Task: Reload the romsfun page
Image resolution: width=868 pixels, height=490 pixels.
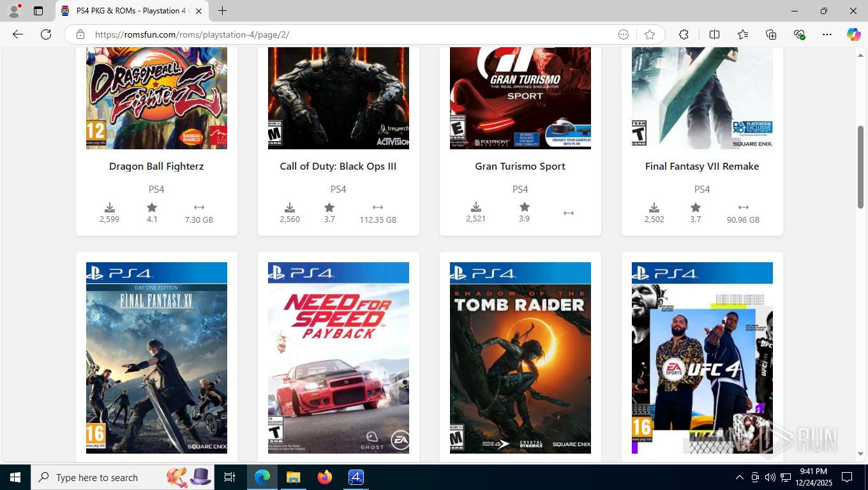Action: (46, 34)
